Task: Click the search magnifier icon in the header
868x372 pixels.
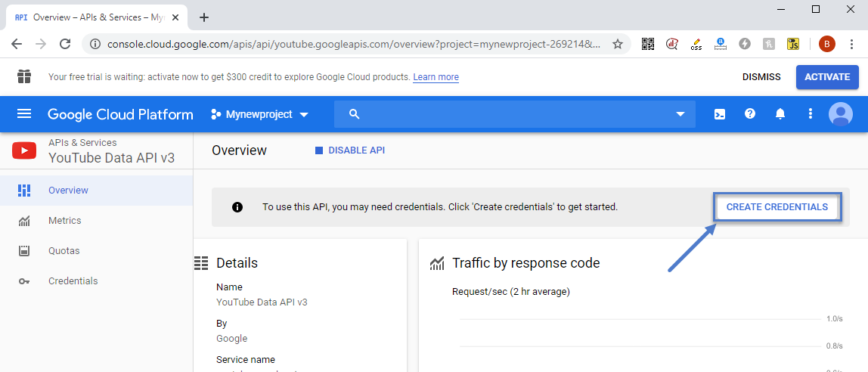Action: (x=355, y=114)
